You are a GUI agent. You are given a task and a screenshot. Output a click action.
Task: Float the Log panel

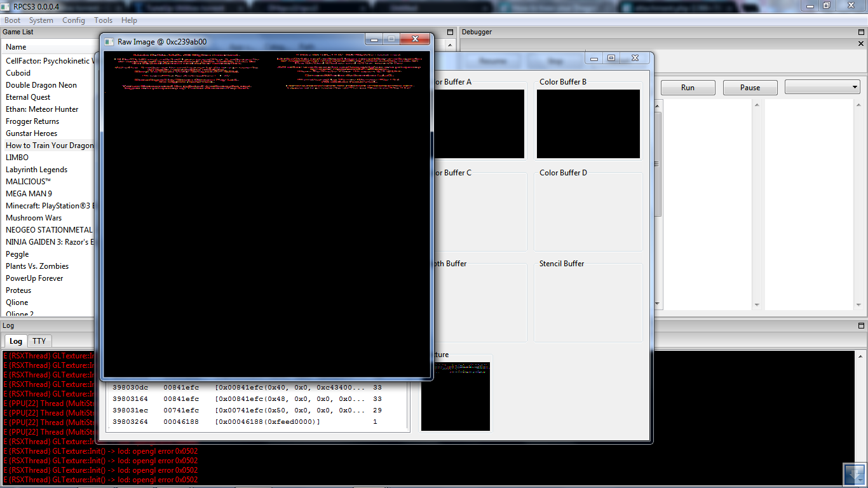click(862, 325)
